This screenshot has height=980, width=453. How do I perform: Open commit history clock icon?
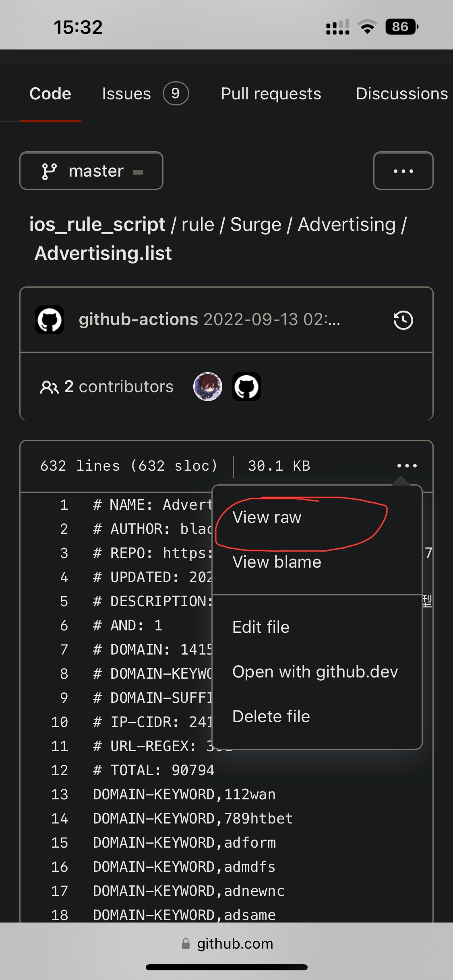coord(403,320)
